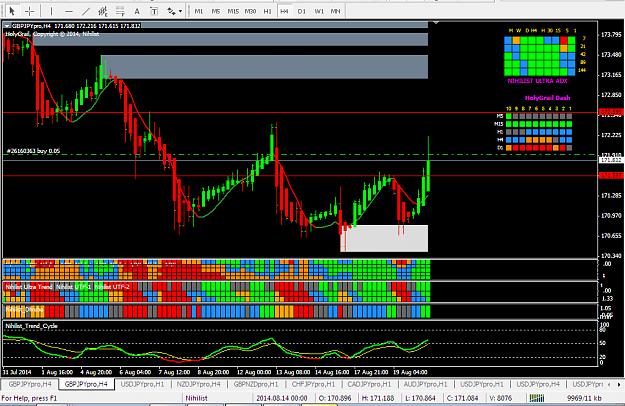625x406 pixels.
Task: Click the connection status bars icon
Action: [537, 398]
